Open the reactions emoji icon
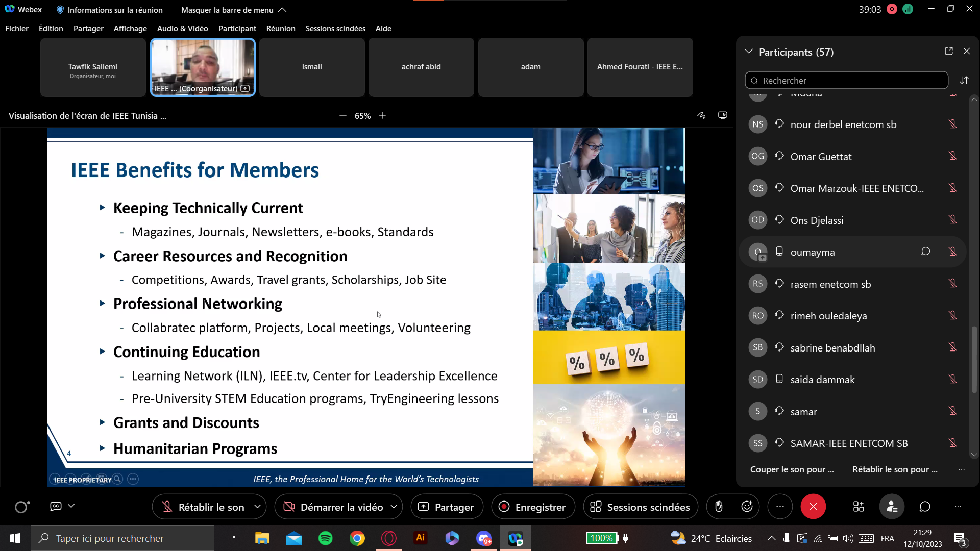The height and width of the screenshot is (551, 980). click(747, 507)
